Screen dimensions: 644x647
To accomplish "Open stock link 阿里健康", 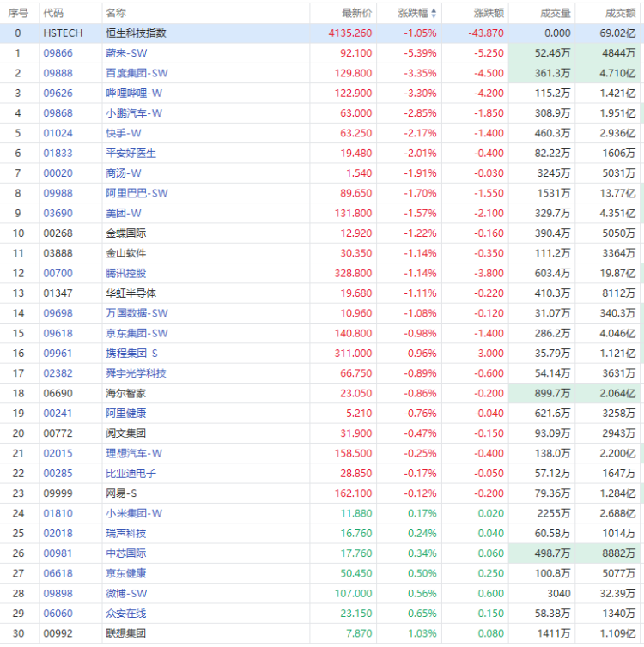I will 126,414.
